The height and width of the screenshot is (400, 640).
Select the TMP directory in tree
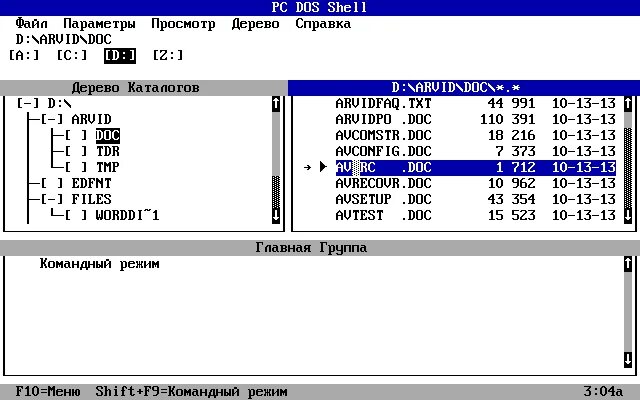pyautogui.click(x=108, y=167)
